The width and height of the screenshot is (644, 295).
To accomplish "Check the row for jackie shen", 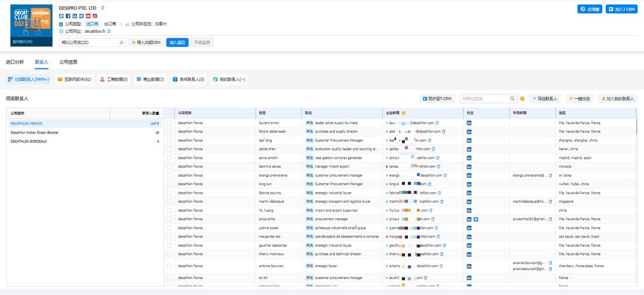I will coord(169,149).
